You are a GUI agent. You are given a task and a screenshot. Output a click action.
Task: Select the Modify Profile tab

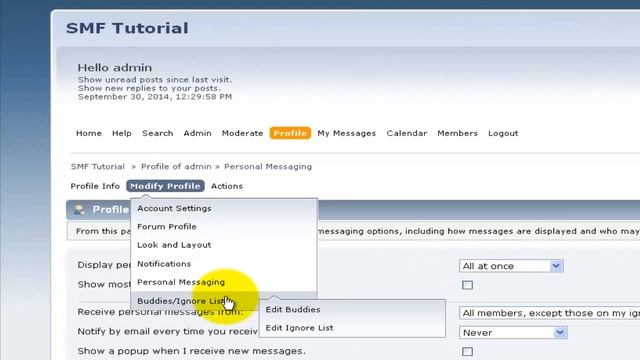165,186
